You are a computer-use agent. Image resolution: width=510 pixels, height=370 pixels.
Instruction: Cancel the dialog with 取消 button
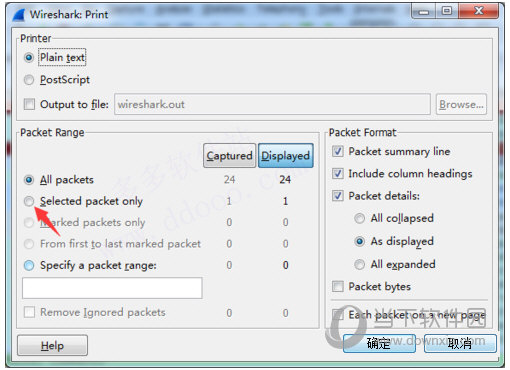tap(460, 343)
